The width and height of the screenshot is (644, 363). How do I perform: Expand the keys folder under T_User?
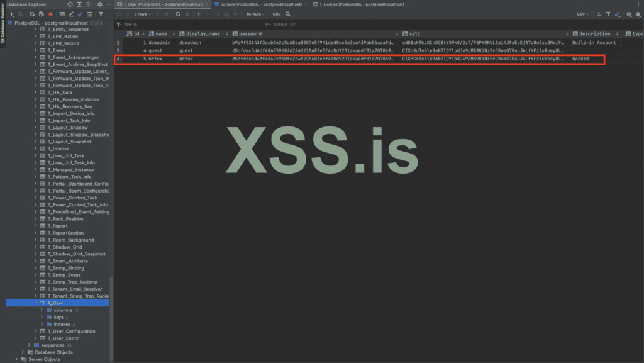coord(42,317)
